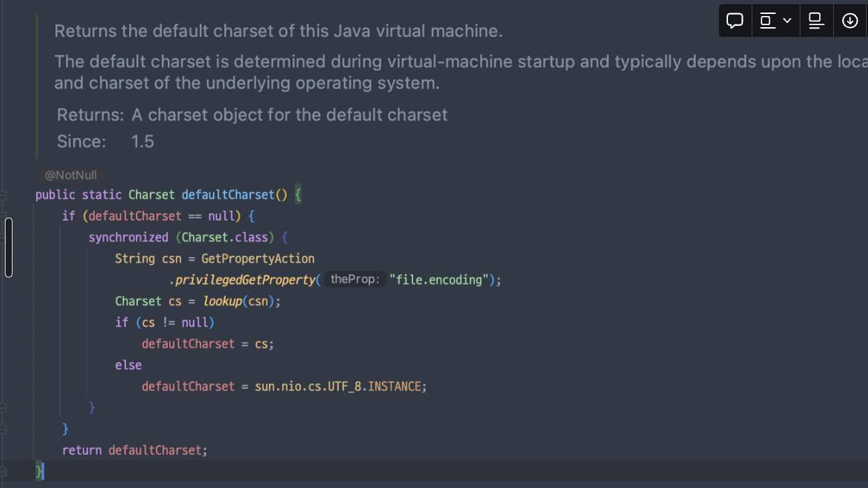Click the circled down-arrow download icon

click(x=850, y=21)
